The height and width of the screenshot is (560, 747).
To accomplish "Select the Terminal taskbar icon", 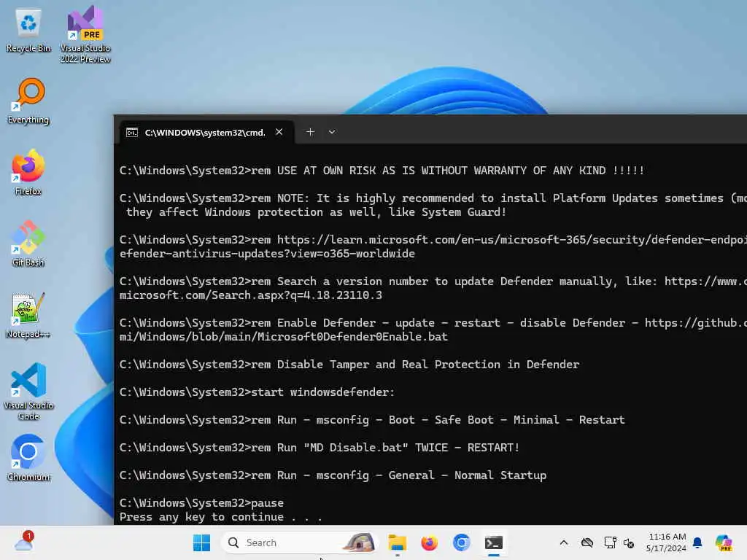I will click(494, 542).
